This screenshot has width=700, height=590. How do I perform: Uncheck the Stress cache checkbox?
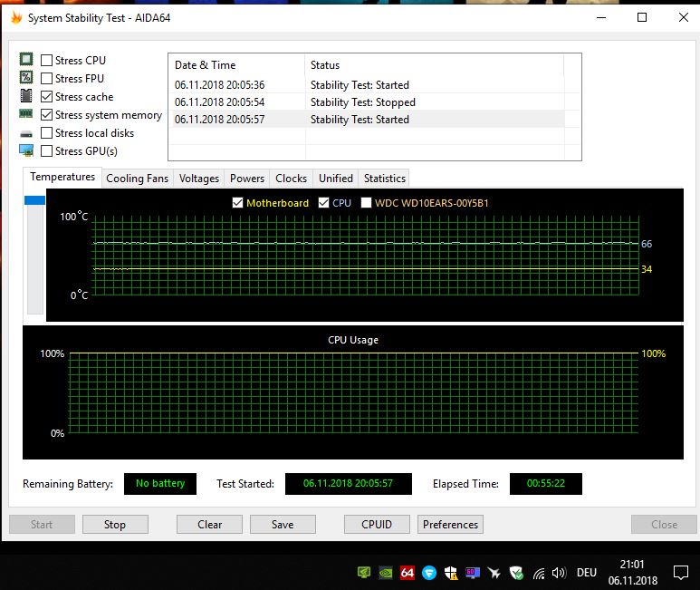pos(46,96)
